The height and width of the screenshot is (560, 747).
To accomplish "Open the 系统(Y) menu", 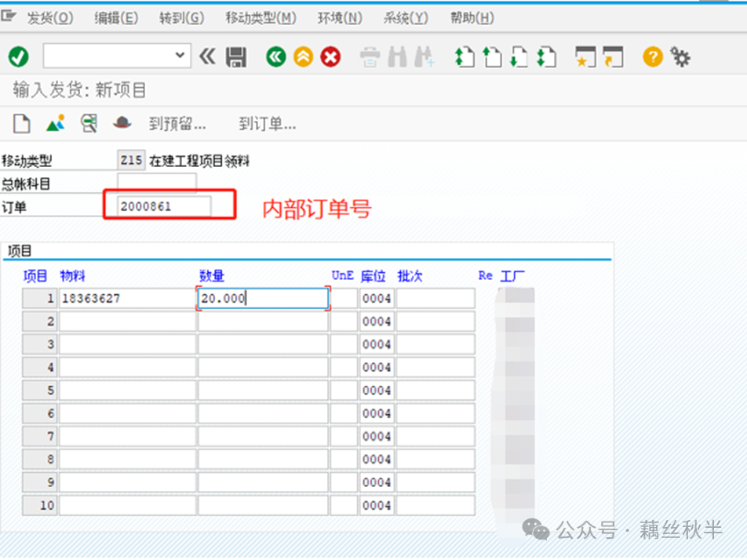I will pos(406,18).
